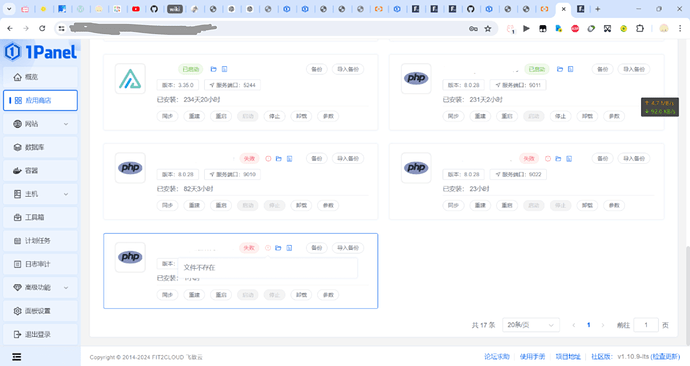The height and width of the screenshot is (366, 690).
Task: Open 工具箱 in sidebar
Action: pos(40,217)
